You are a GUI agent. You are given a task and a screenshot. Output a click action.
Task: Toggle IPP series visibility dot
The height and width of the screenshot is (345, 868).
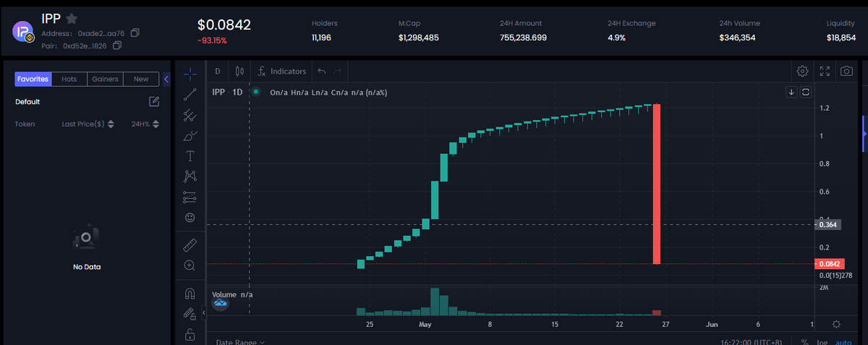point(256,92)
